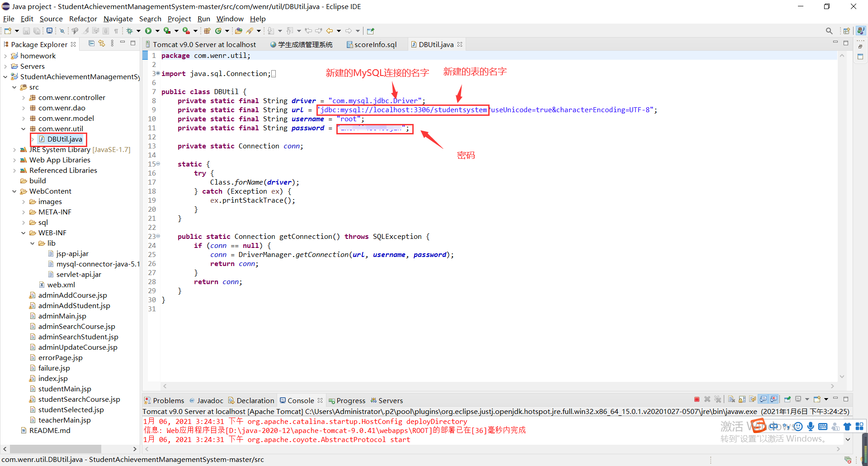This screenshot has height=466, width=868.
Task: Toggle show whitespace characters pilcrow icon
Action: pos(116,31)
